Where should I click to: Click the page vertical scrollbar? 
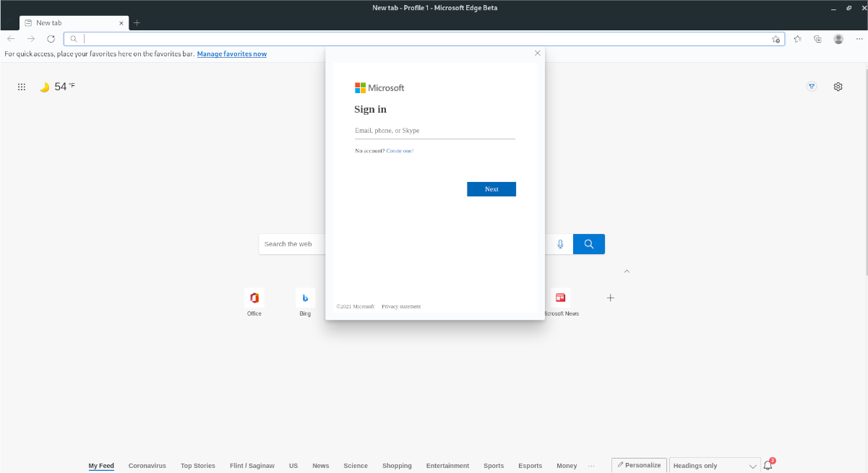[x=866, y=172]
